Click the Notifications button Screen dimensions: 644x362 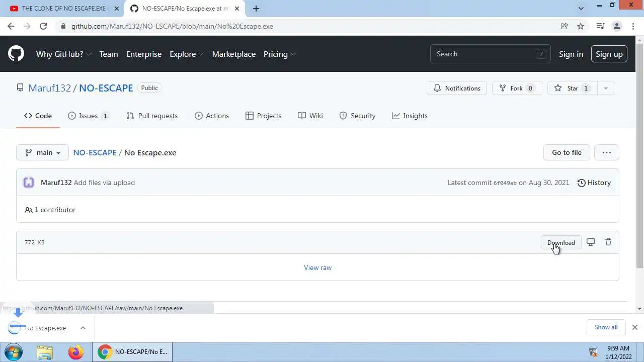[x=457, y=88]
